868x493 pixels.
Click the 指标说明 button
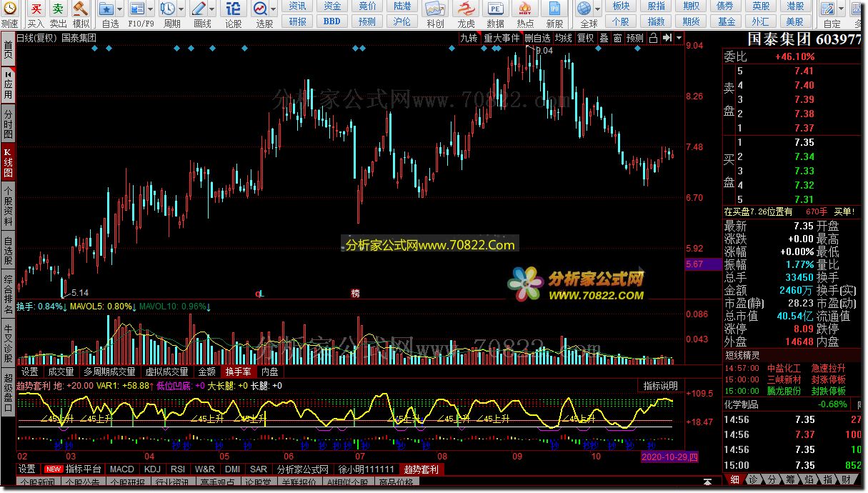pos(661,386)
